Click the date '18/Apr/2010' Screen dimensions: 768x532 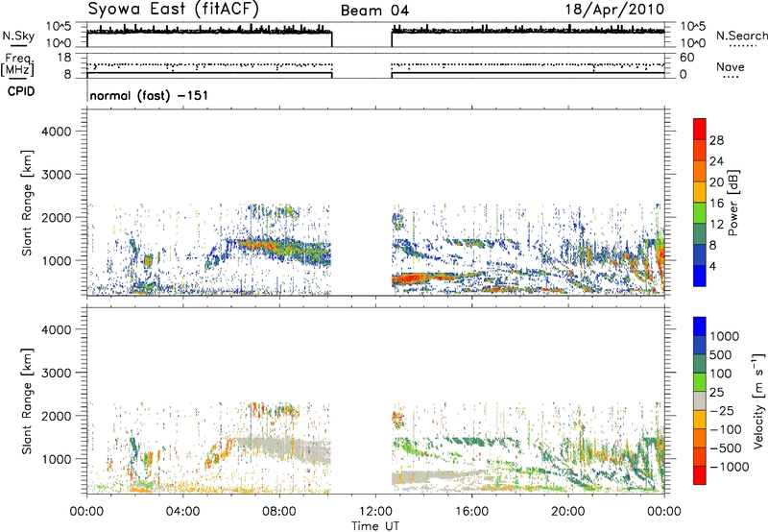point(615,10)
